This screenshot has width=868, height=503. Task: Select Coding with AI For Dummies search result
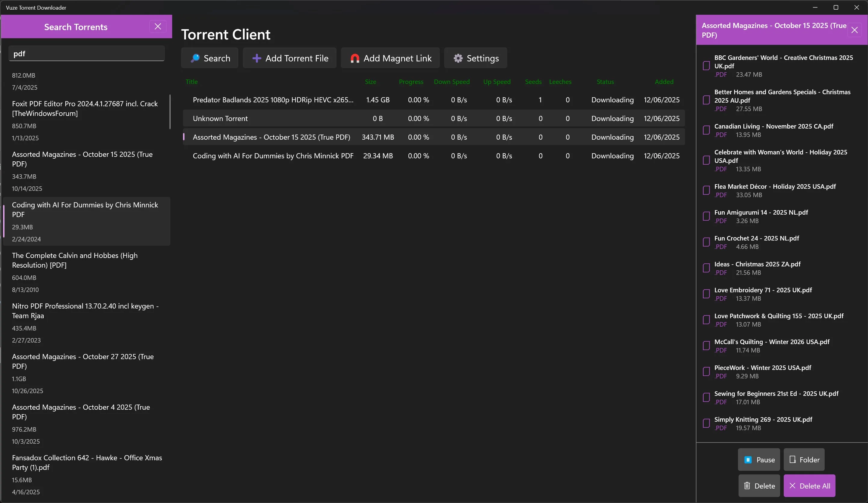[x=86, y=221]
